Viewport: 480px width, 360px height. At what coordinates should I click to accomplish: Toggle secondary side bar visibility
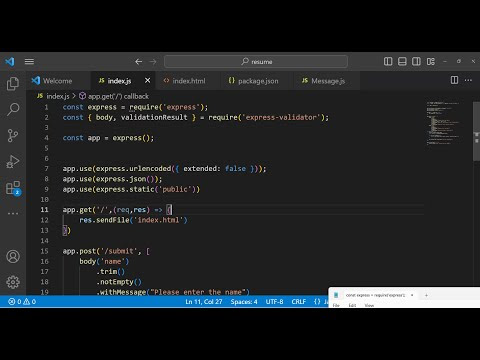tap(416, 61)
